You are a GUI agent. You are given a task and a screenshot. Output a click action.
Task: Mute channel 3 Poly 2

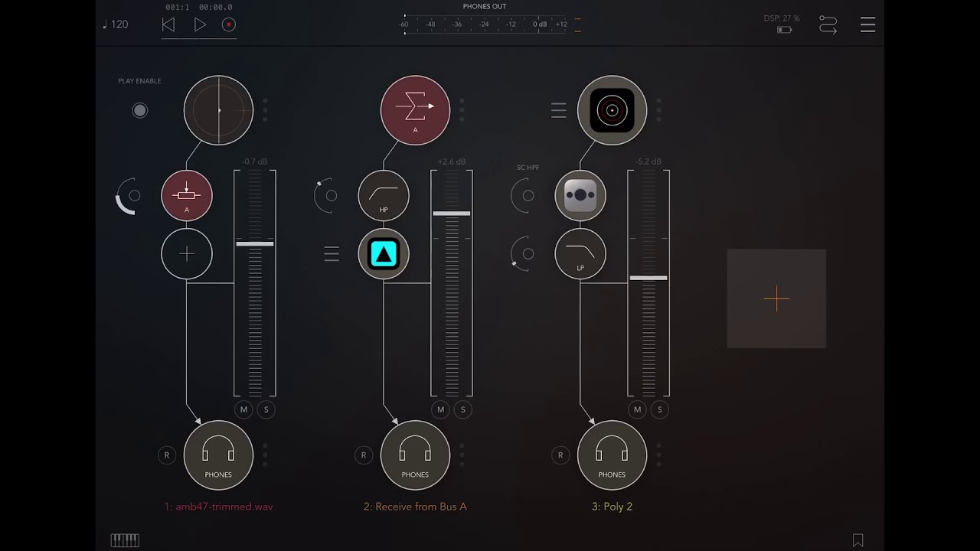click(637, 409)
